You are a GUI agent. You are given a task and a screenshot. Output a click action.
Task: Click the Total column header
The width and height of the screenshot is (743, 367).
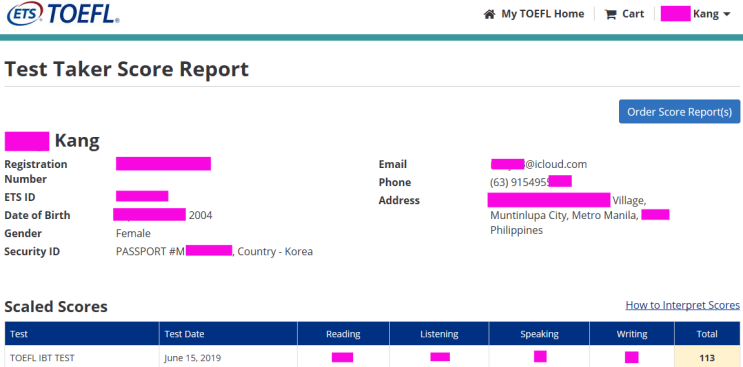coord(707,334)
